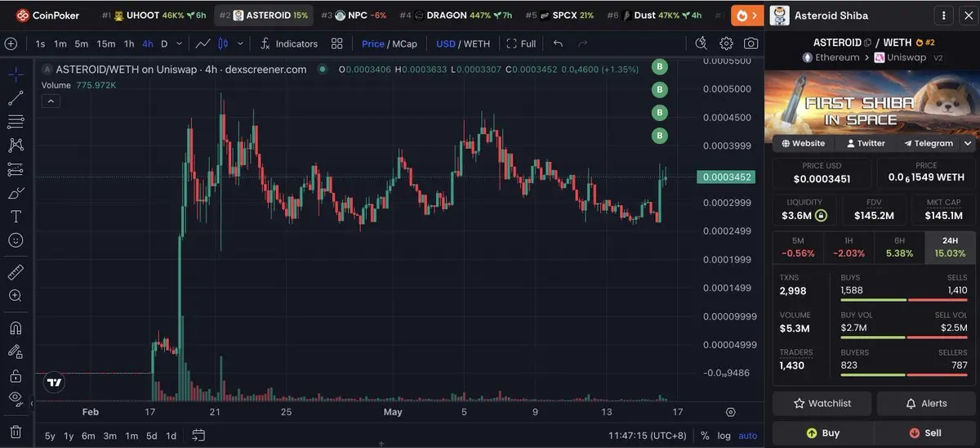Select the D daily interval
980x448 pixels.
(164, 43)
